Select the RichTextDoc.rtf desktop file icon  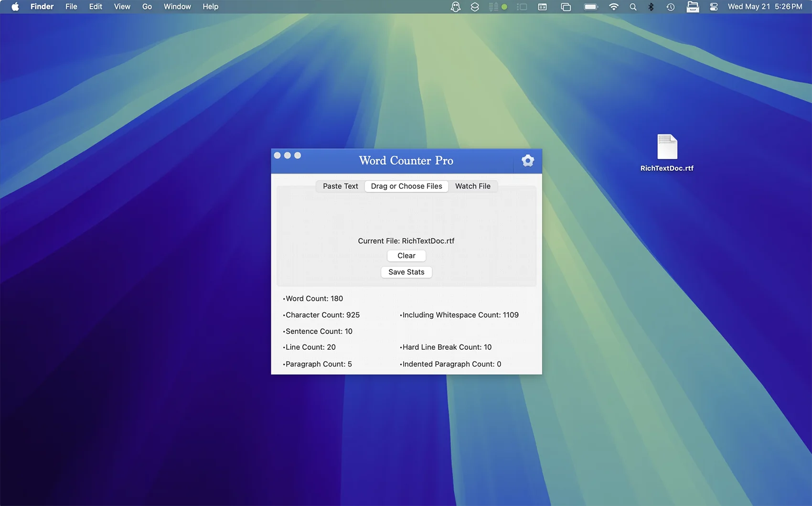(667, 147)
